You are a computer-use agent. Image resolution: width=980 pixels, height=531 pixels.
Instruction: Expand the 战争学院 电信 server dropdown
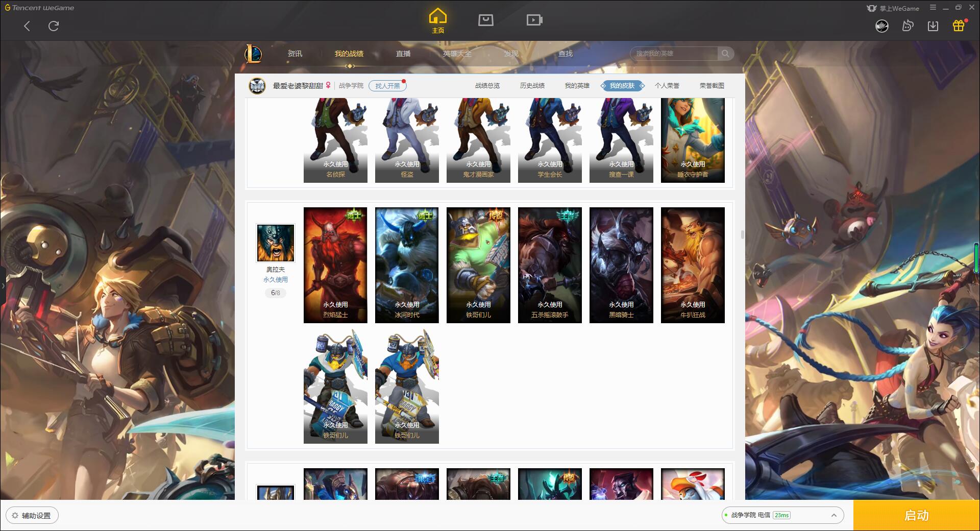point(782,515)
